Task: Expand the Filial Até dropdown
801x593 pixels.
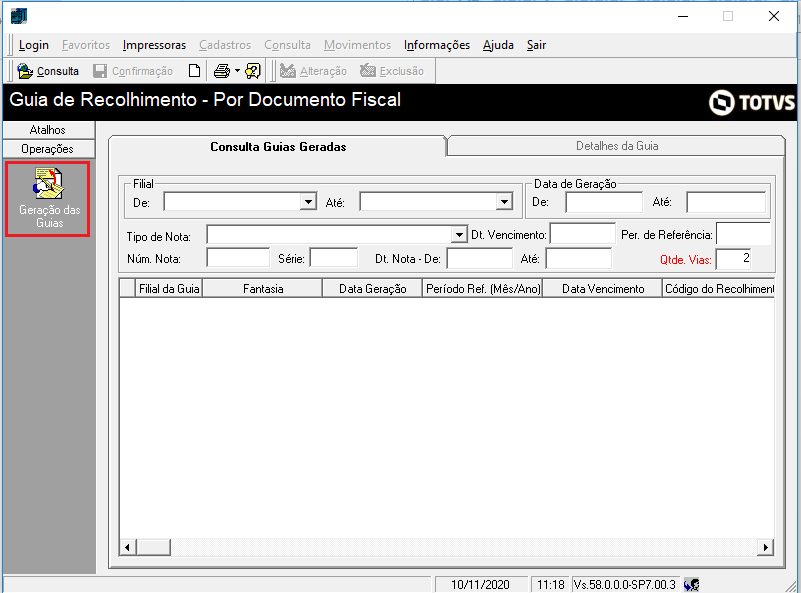Action: (504, 202)
